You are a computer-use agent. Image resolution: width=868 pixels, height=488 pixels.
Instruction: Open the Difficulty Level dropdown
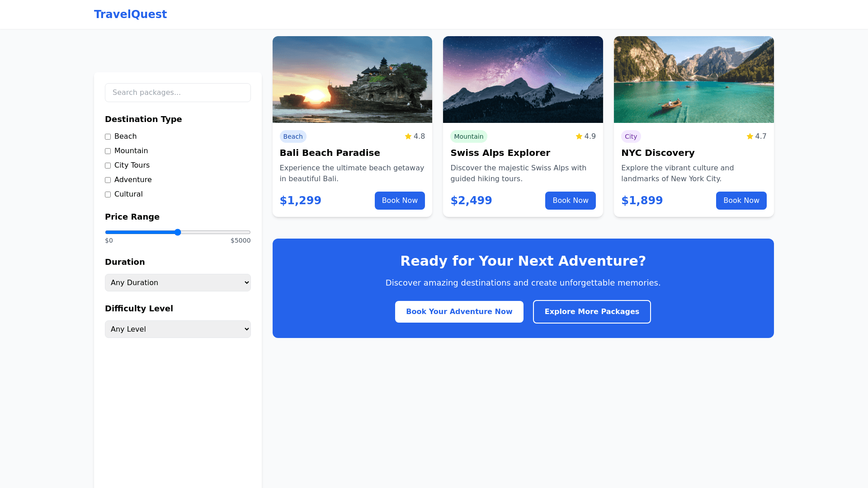[178, 329]
